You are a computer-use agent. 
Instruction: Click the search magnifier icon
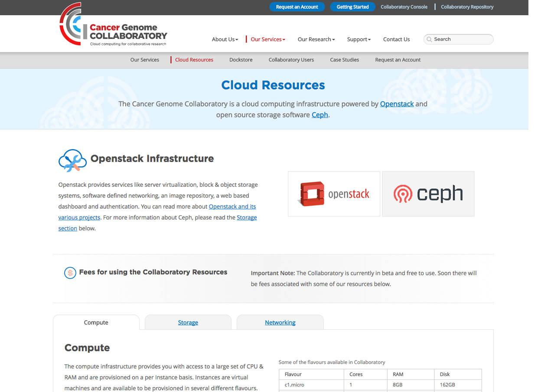tap(429, 39)
